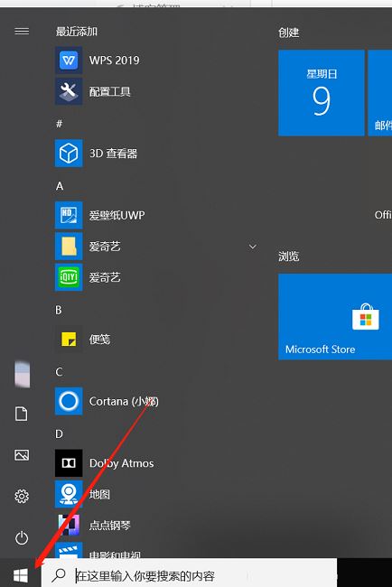
Task: Click the hamburger menu icon
Action: point(22,31)
